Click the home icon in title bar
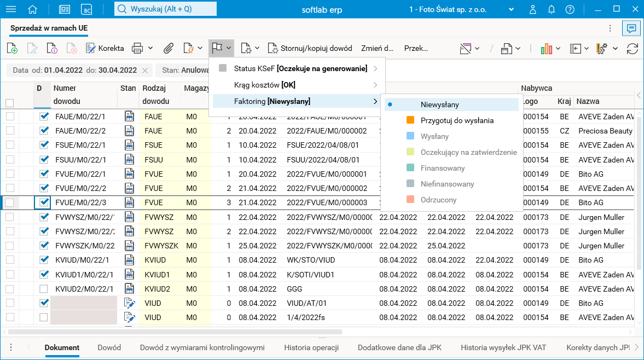644x360 pixels. click(33, 9)
